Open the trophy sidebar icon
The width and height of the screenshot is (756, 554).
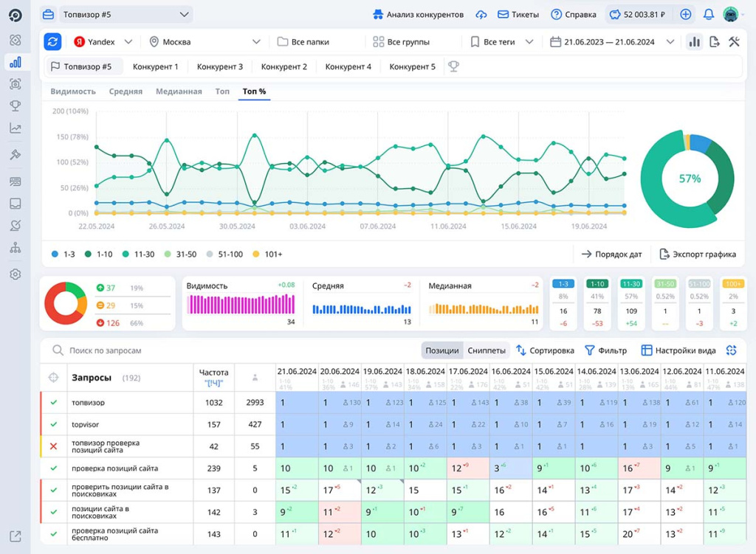click(16, 105)
